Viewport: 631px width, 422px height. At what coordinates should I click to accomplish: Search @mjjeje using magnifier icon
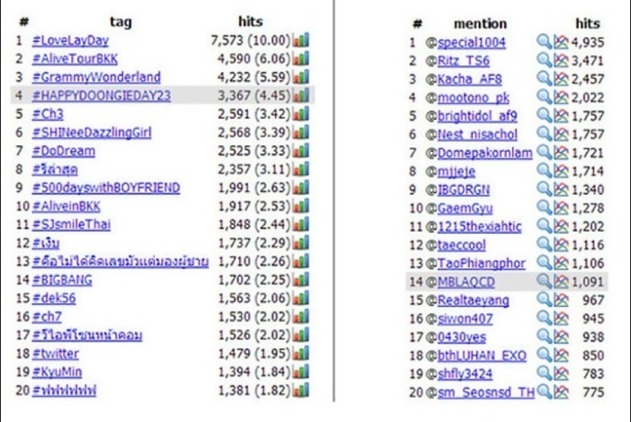[544, 171]
